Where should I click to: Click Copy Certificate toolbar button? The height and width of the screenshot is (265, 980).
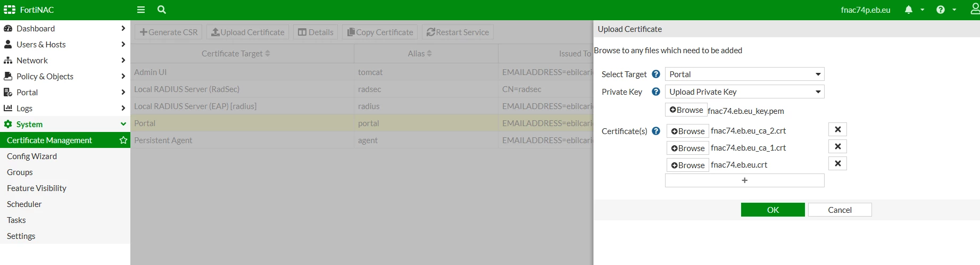380,32
